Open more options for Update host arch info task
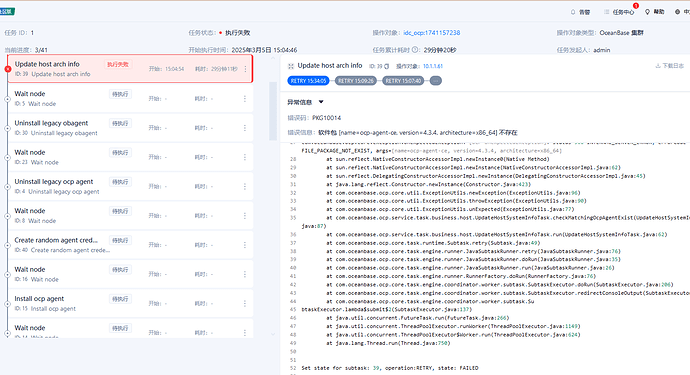Image resolution: width=690 pixels, height=375 pixels. point(245,69)
